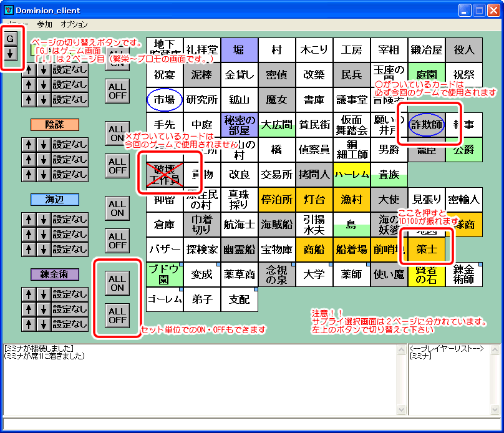Roll 1D100 by clicking the 策士 tile
Viewport: 504px width, 433px height.
[426, 250]
